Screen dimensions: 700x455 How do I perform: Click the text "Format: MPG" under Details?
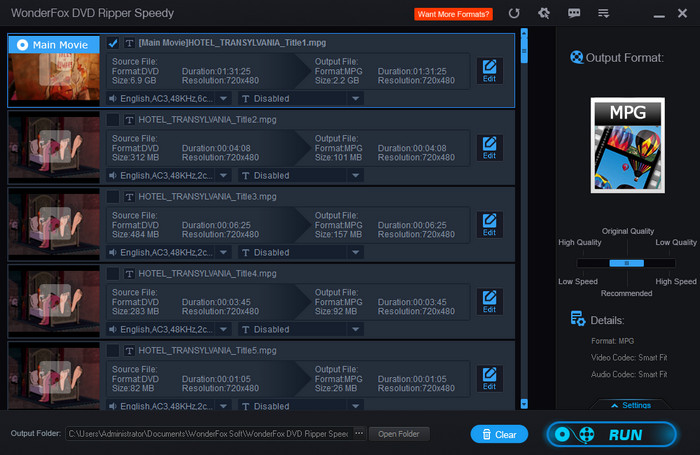[x=612, y=341]
